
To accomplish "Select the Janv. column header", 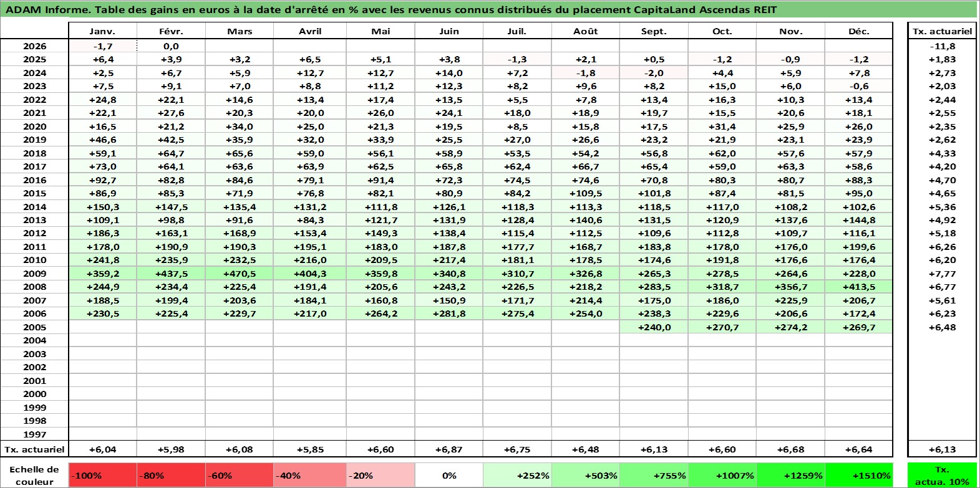I will [x=102, y=31].
